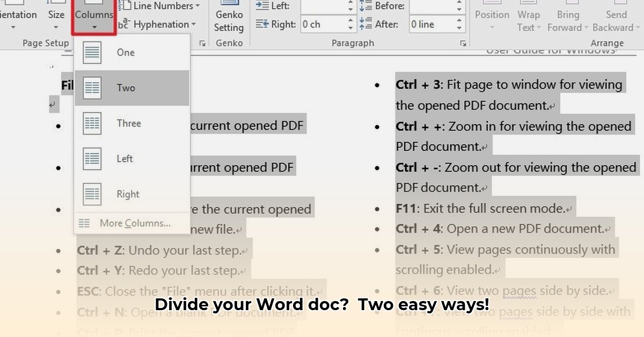The image size is (644, 337).
Task: Click the 'Ctrl + 4: Open a new PDF document' line
Action: click(x=503, y=229)
